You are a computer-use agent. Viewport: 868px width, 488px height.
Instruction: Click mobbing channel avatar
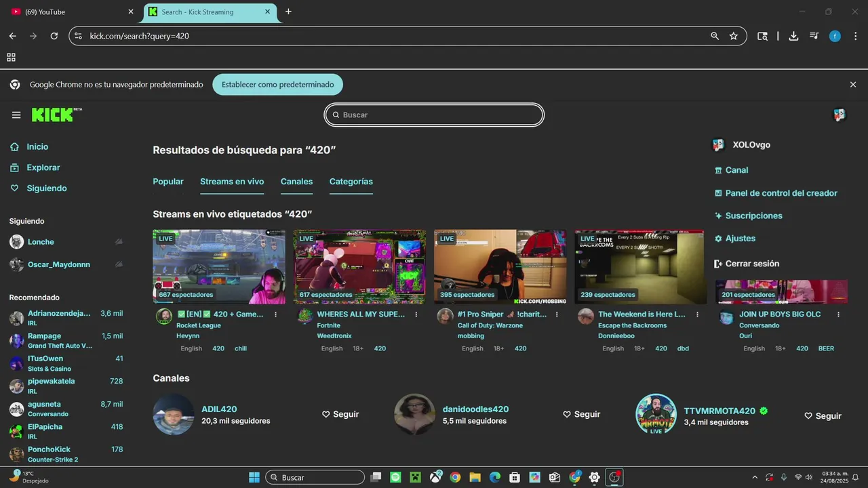[446, 317]
